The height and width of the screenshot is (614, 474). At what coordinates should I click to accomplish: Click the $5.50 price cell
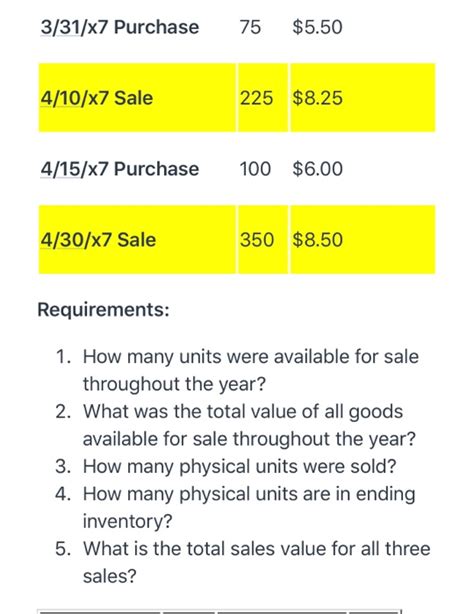click(317, 27)
